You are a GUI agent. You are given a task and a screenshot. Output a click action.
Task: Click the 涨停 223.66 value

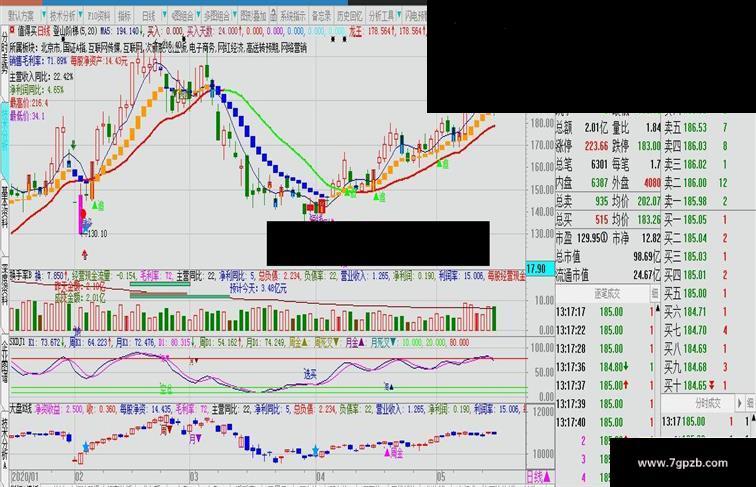(x=596, y=146)
